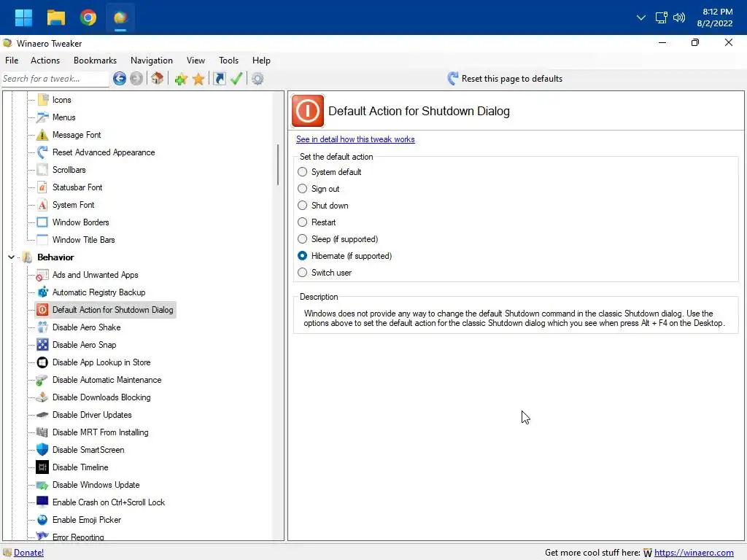Click the Disable Aero Snap icon
The width and height of the screenshot is (747, 560).
pyautogui.click(x=42, y=345)
